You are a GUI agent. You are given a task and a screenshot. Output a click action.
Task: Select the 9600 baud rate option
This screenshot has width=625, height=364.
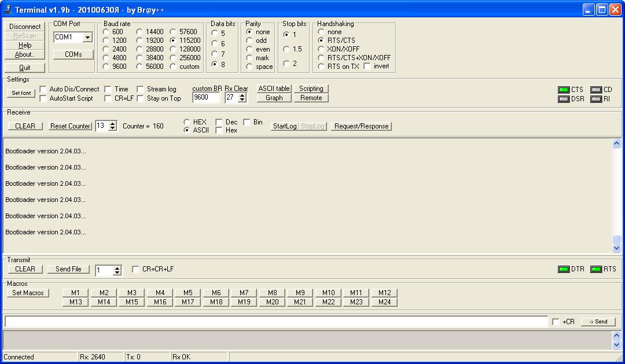coord(106,67)
